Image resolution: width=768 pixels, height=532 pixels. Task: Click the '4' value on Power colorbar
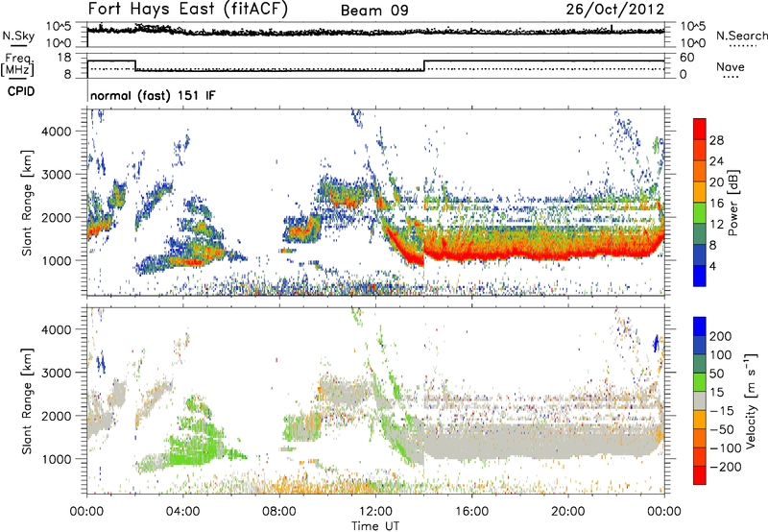[713, 266]
